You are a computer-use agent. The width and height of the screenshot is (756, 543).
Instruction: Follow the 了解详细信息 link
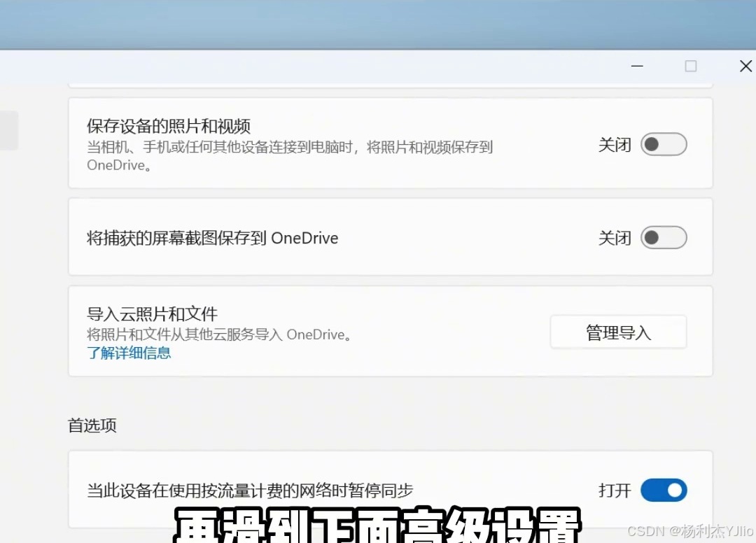[x=129, y=353]
